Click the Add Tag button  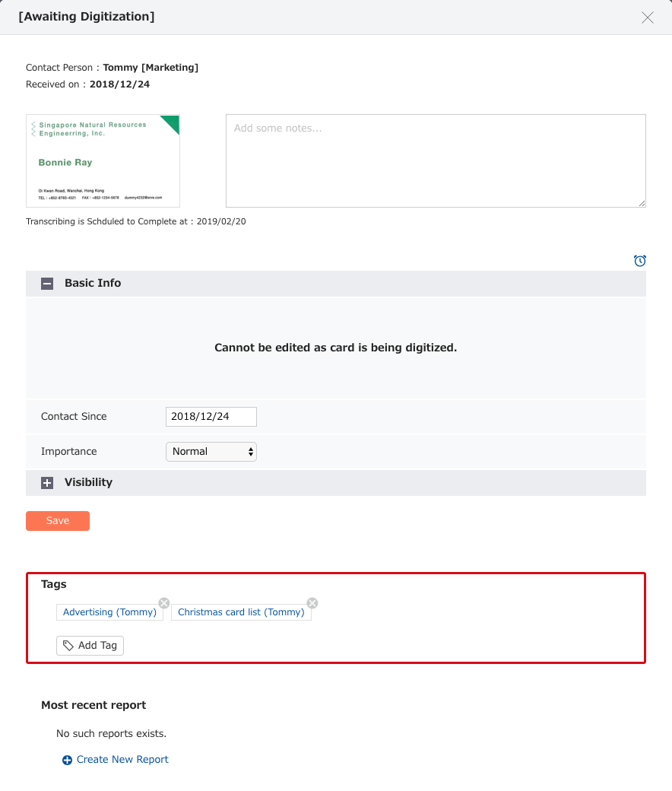(90, 645)
